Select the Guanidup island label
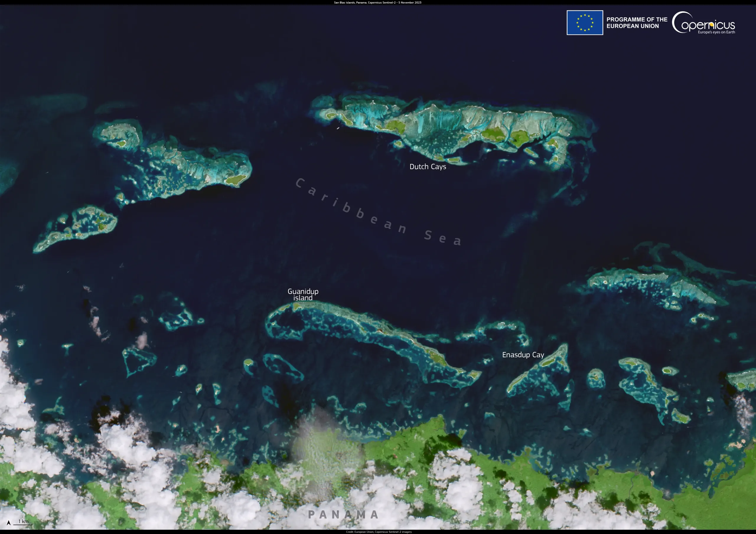Screen dimensions: 756x534 (303, 294)
